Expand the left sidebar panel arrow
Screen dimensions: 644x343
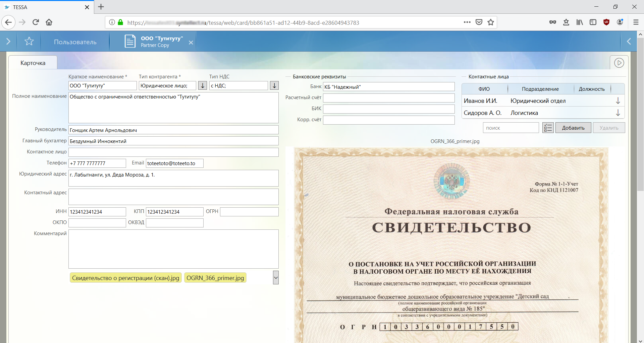[8, 41]
